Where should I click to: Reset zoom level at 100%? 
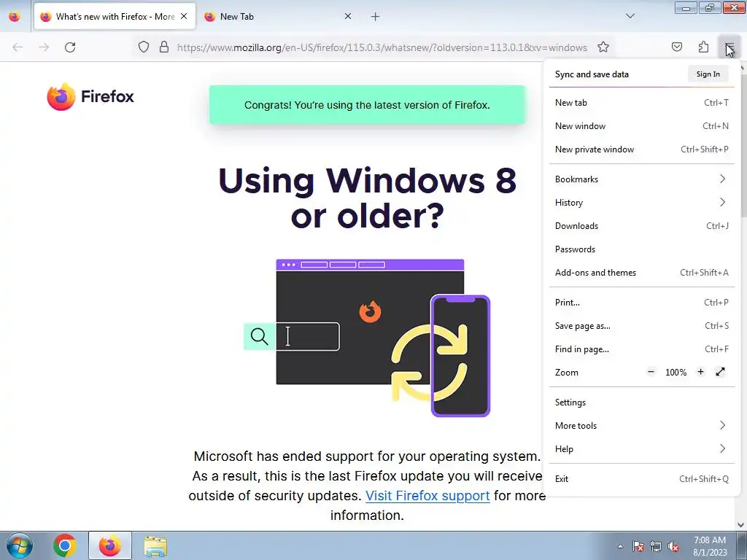tap(676, 373)
